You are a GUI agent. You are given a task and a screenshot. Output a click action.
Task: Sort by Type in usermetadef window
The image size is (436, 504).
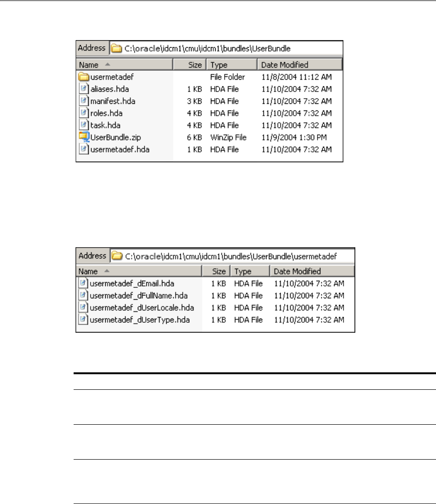point(250,271)
